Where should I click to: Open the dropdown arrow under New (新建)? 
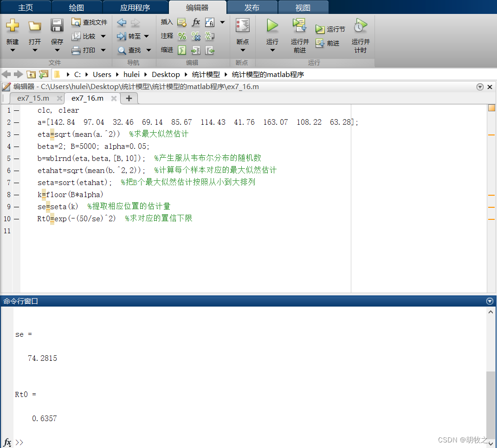(13, 50)
